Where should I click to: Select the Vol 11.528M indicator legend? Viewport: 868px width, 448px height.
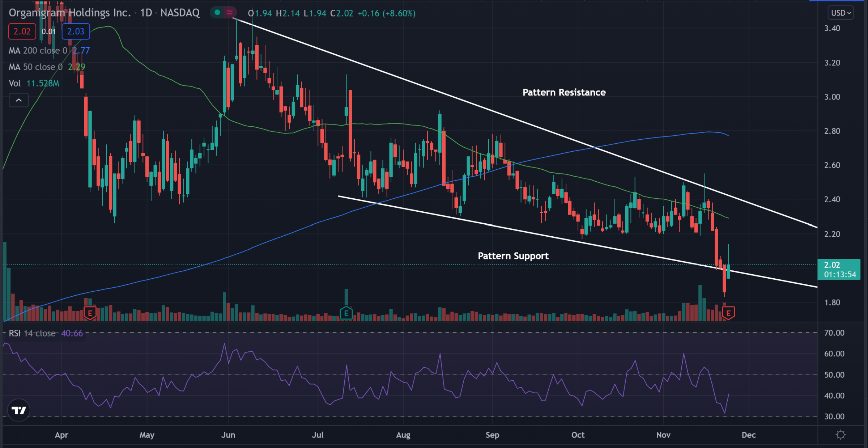pyautogui.click(x=34, y=83)
